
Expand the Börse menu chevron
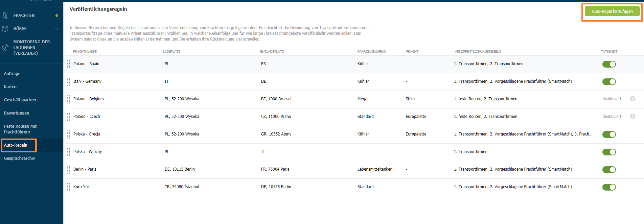pyautogui.click(x=57, y=29)
